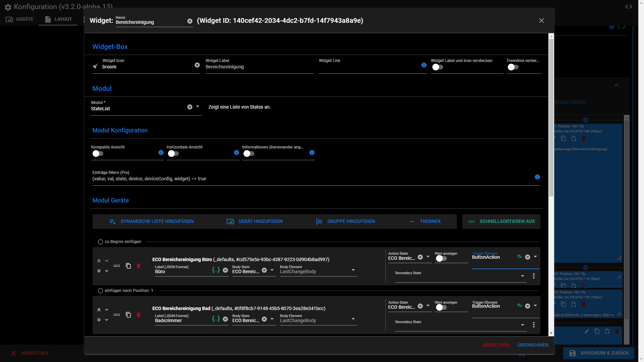
Task: Open JSON editor for Büro label
Action: (216, 270)
